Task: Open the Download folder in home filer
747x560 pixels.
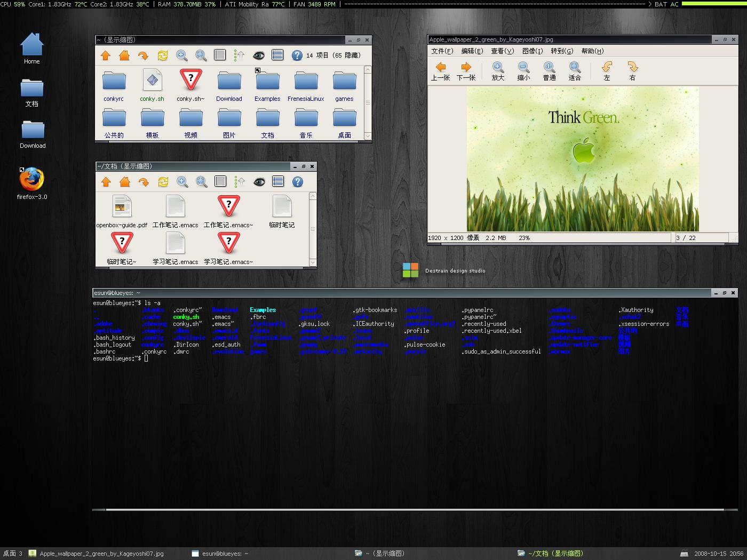Action: [x=229, y=85]
